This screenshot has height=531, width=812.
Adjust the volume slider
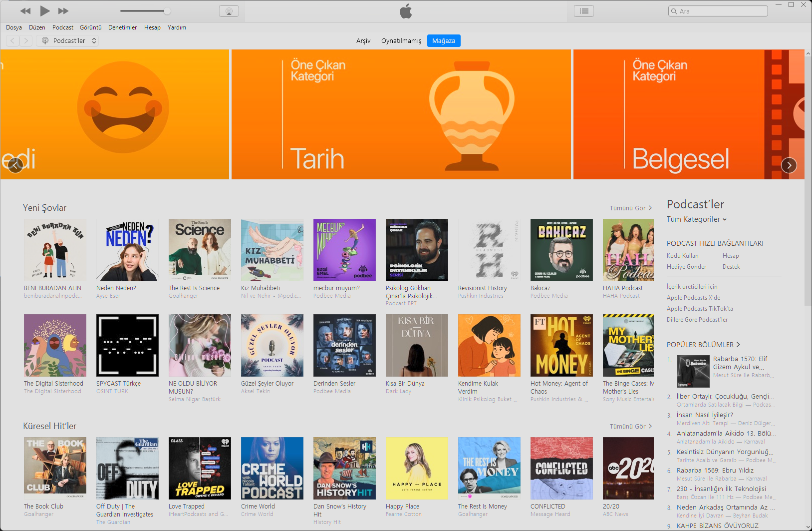pyautogui.click(x=145, y=11)
